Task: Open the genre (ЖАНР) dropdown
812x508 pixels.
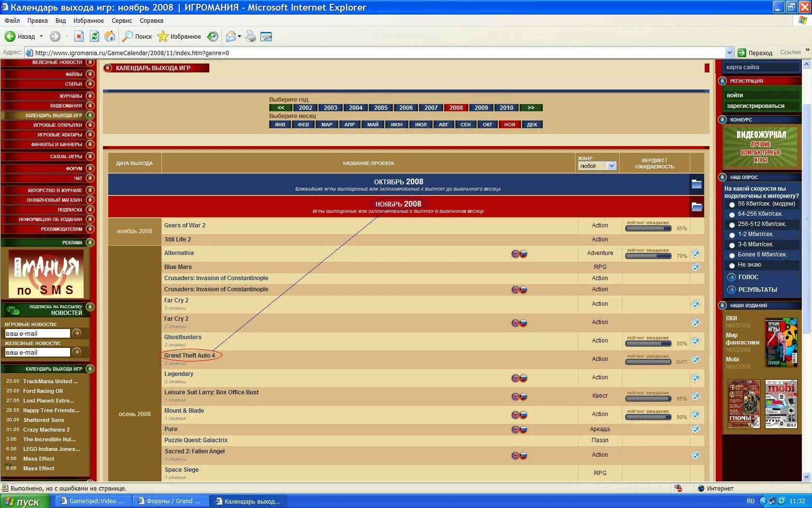Action: click(597, 166)
